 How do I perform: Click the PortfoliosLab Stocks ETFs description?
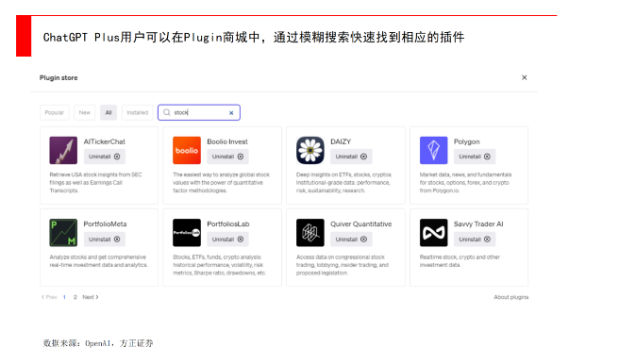[220, 265]
